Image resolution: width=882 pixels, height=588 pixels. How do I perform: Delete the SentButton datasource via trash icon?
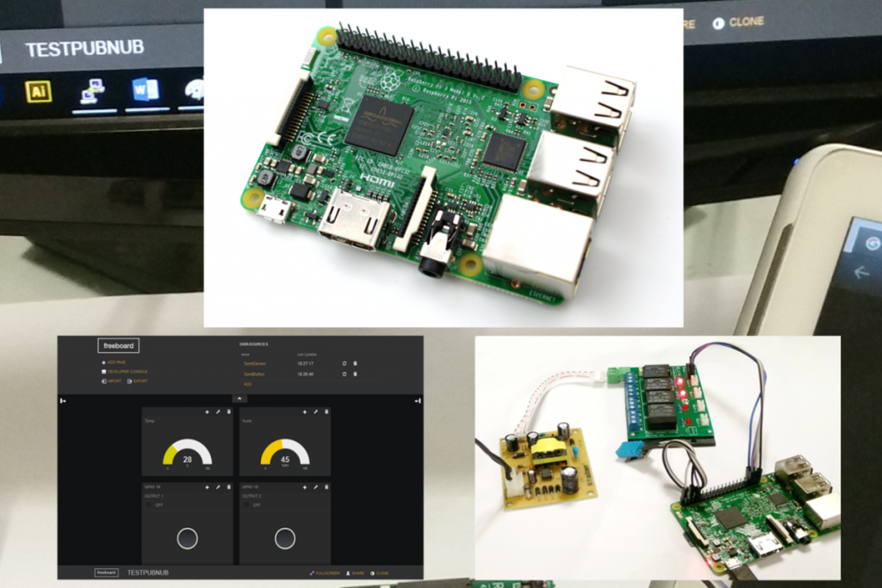355,374
